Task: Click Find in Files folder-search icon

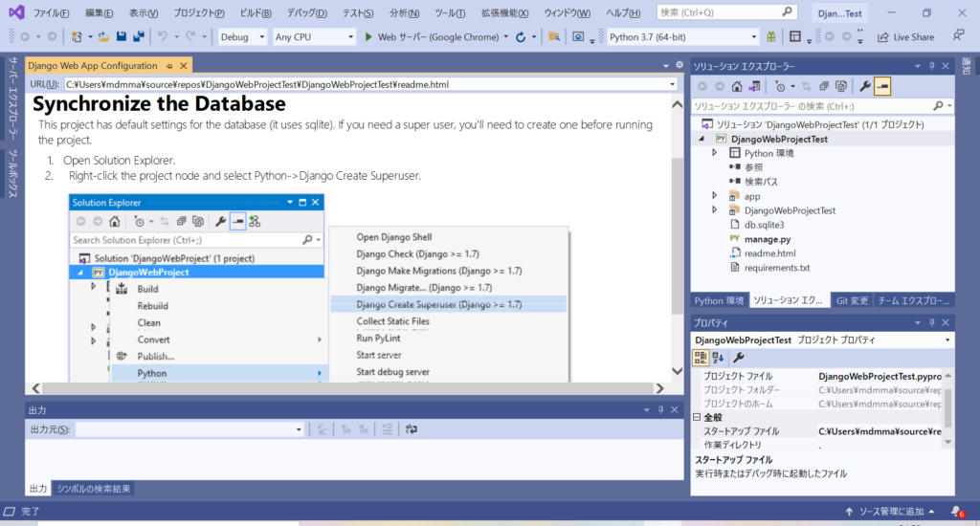Action: click(554, 37)
